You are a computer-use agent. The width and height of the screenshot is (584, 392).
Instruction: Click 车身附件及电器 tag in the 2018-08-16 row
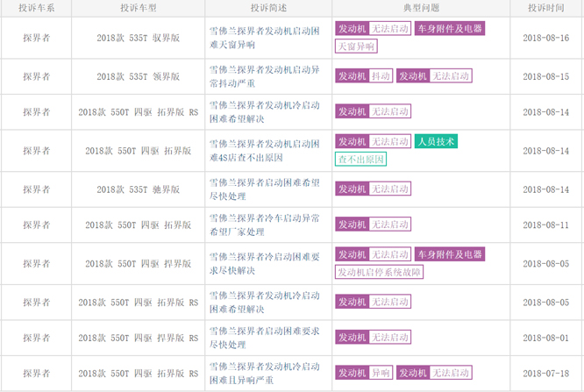tap(450, 28)
